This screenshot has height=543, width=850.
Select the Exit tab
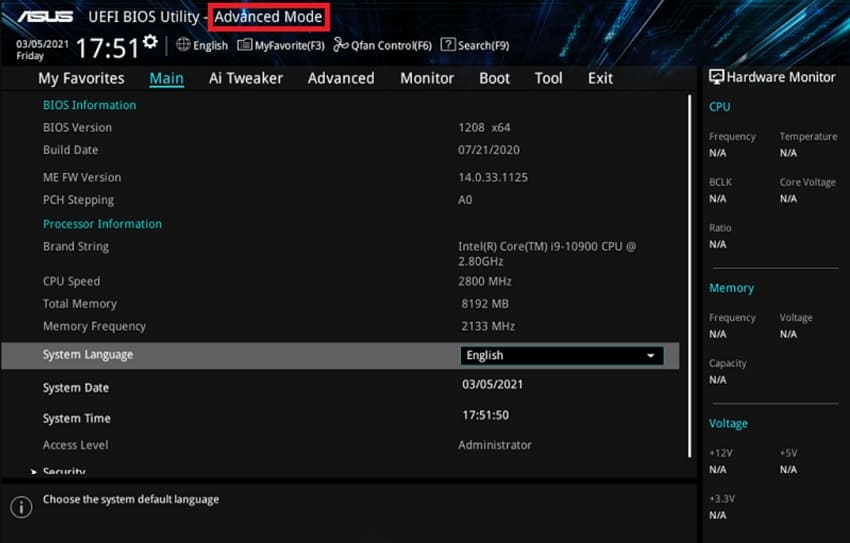[x=600, y=79]
